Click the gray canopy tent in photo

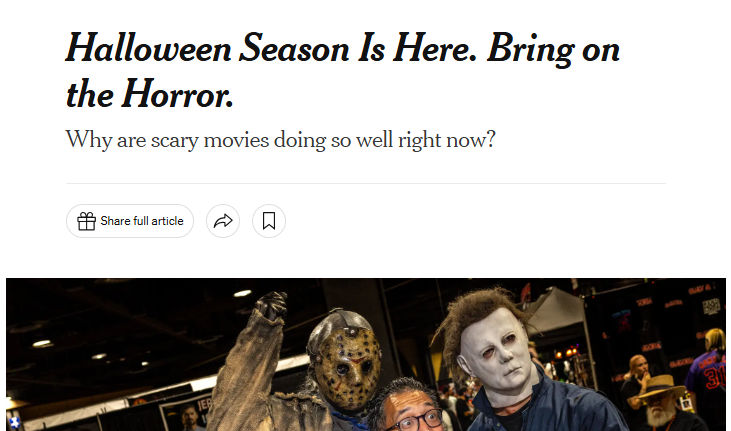point(555,312)
